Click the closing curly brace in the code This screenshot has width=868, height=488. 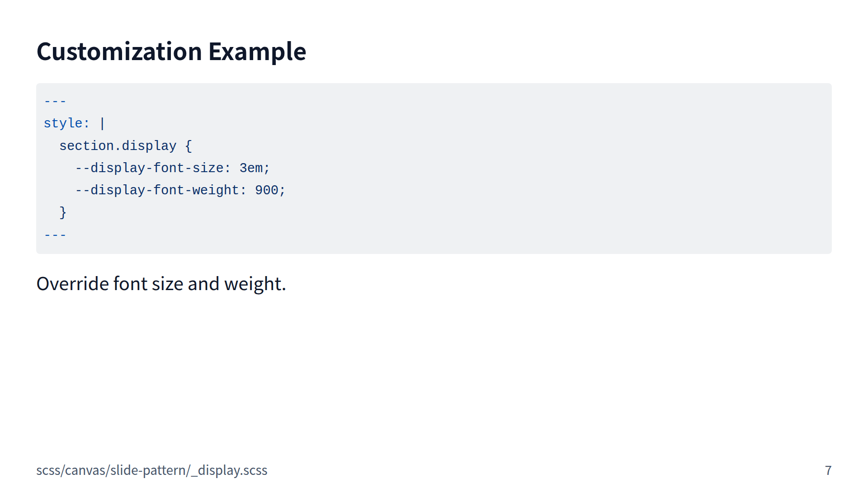[x=63, y=212]
